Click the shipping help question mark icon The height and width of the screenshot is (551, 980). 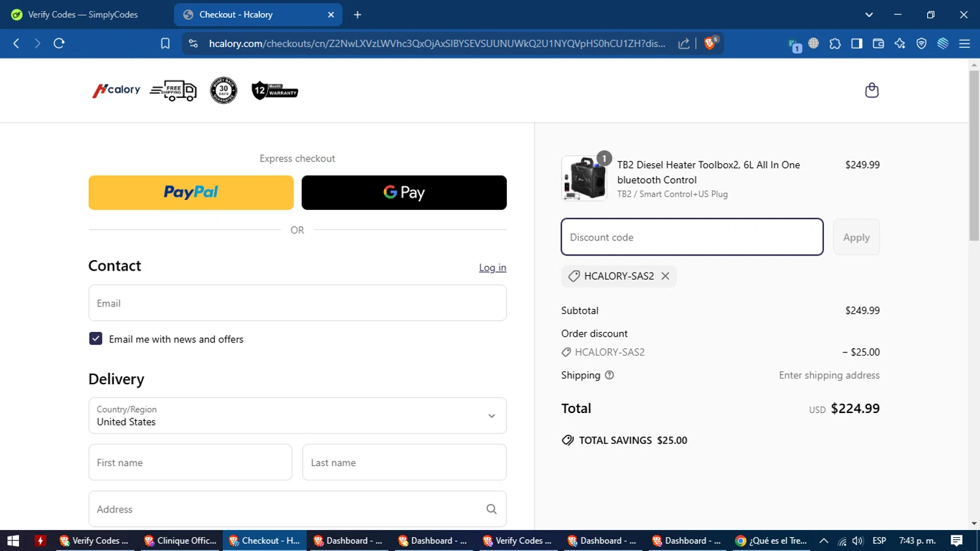(610, 375)
